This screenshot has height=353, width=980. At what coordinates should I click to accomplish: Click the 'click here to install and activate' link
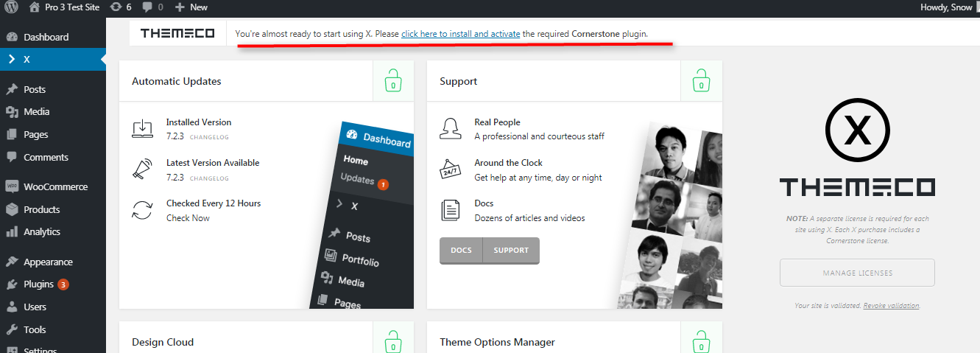tap(461, 34)
